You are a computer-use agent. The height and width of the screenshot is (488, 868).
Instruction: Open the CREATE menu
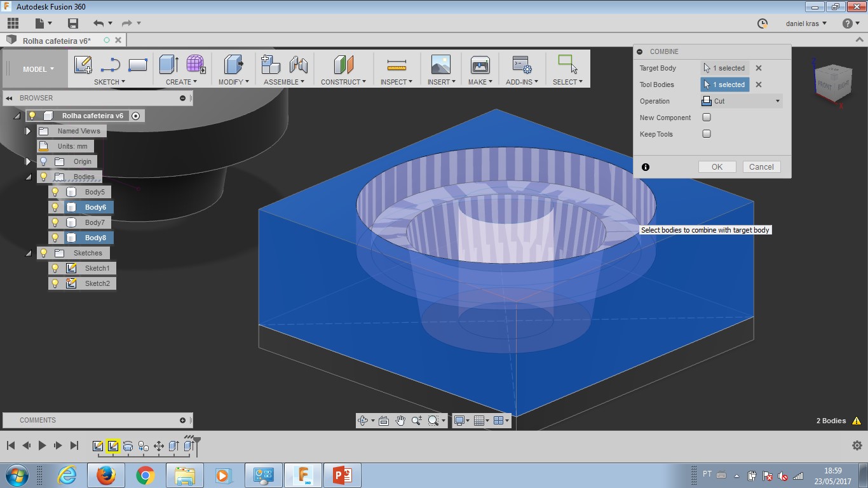(x=181, y=82)
